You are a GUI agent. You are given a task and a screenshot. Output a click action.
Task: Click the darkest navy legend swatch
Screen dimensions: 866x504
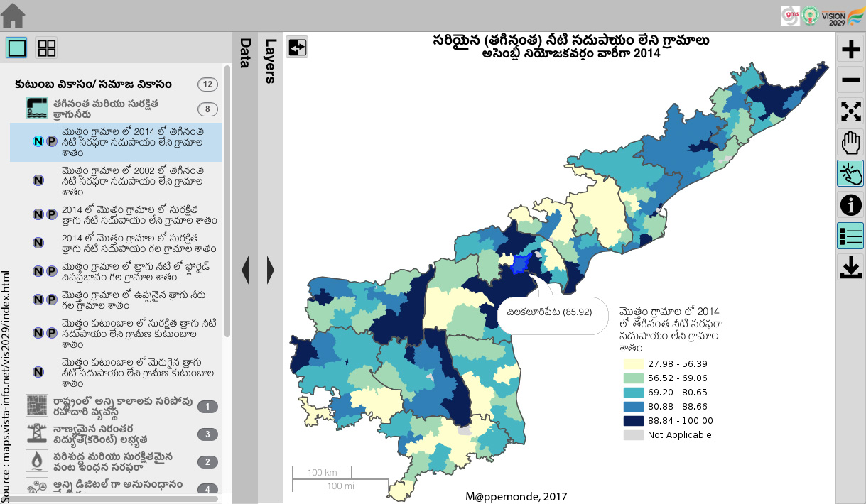click(x=632, y=421)
